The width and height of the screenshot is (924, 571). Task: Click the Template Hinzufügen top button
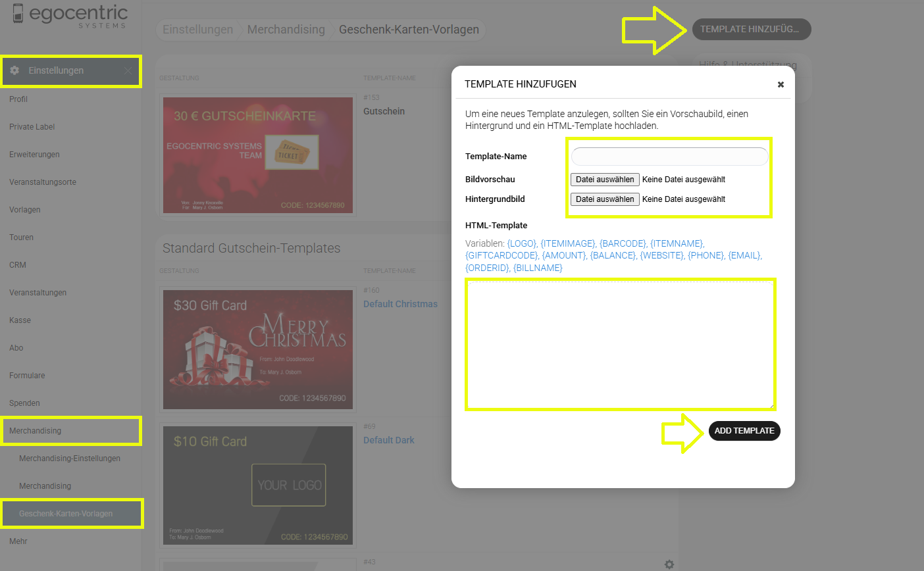[x=751, y=30]
